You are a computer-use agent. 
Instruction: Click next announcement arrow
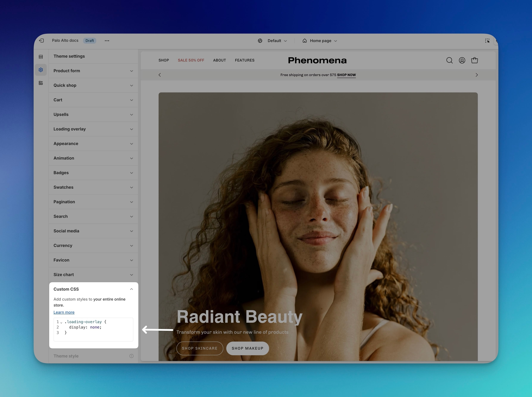476,75
